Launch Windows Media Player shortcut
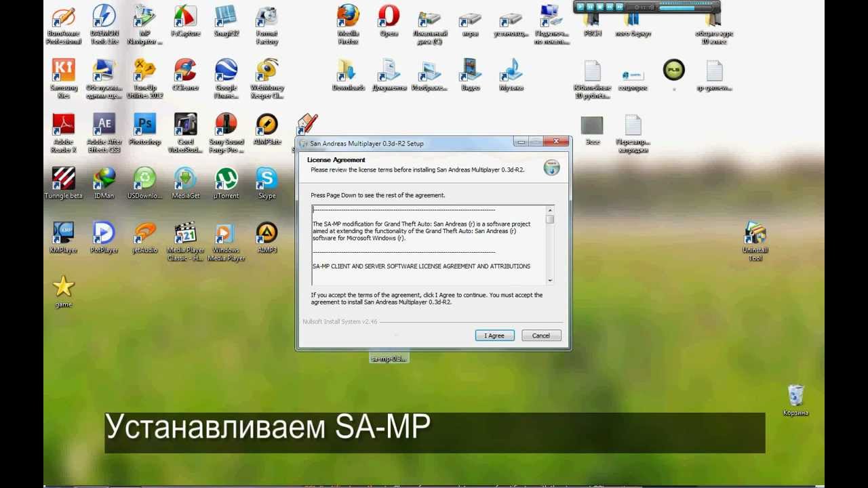Screen dimensions: 868x488 tap(226, 241)
